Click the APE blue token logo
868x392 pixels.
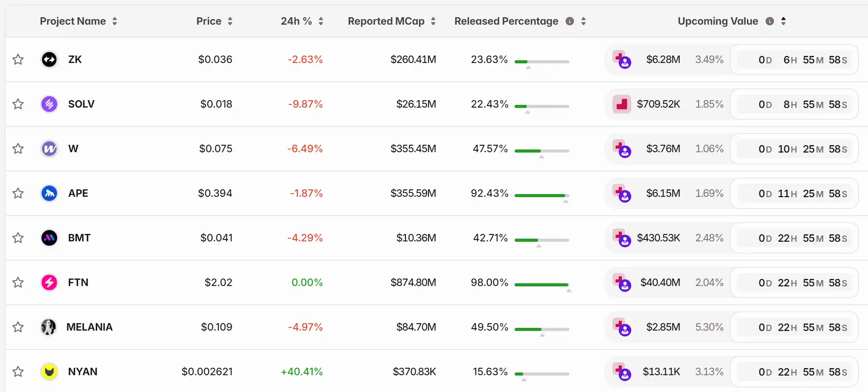49,193
